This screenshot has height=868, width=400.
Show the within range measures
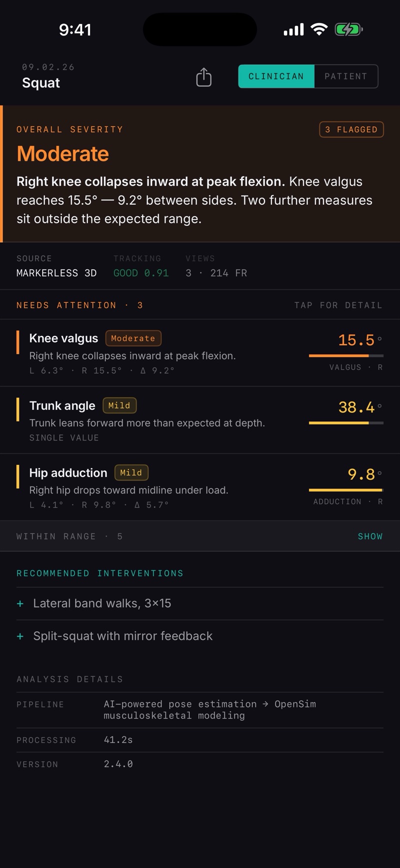coord(370,536)
